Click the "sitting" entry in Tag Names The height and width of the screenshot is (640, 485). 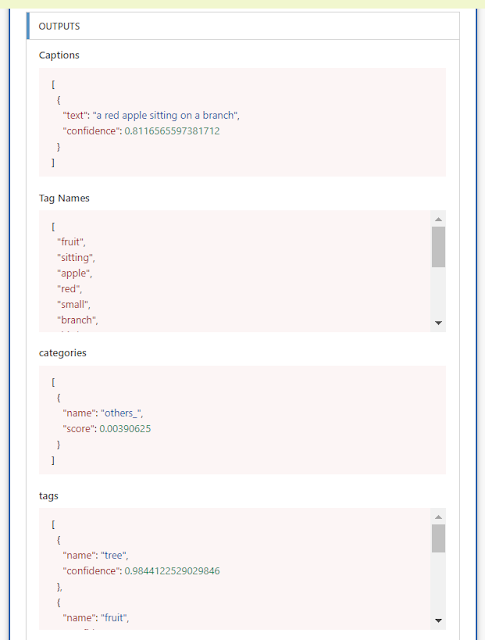pyautogui.click(x=76, y=258)
